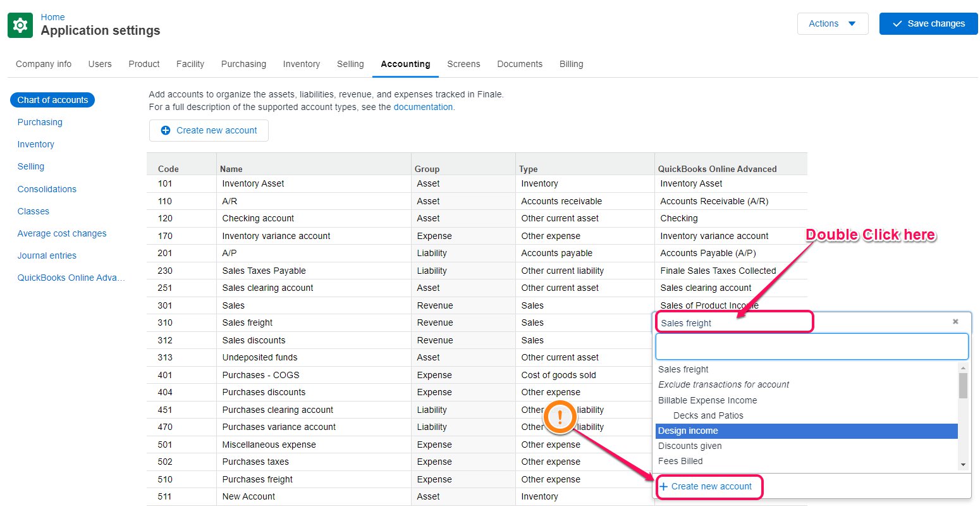Click the Accounts receivable type cell
980x509 pixels.
585,201
